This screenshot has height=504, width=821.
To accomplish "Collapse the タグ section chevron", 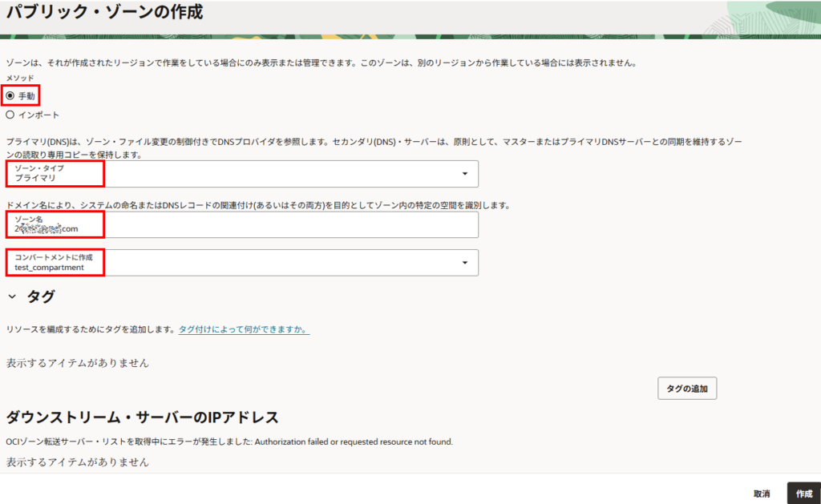I will tap(12, 297).
